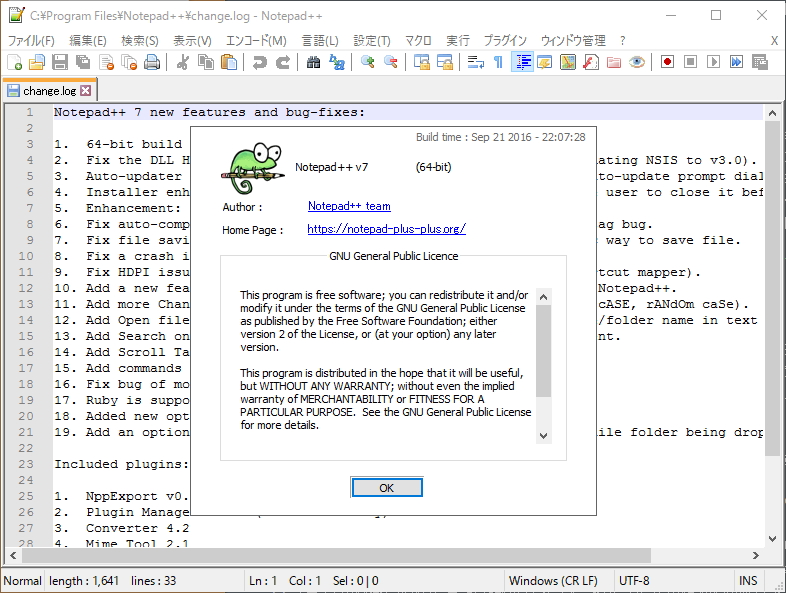786x593 pixels.
Task: Toggle the Show indent guide icon
Action: 522,62
